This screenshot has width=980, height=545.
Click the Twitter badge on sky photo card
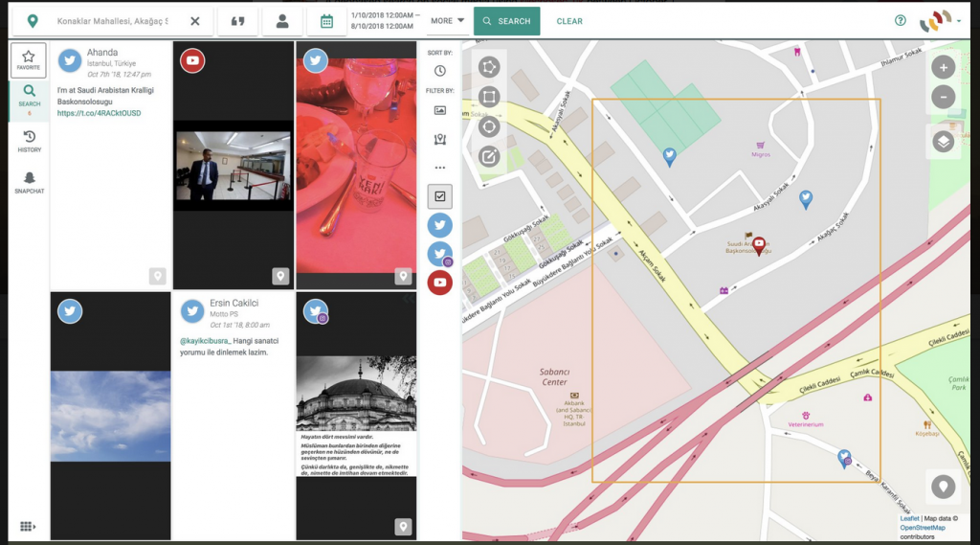pos(70,311)
